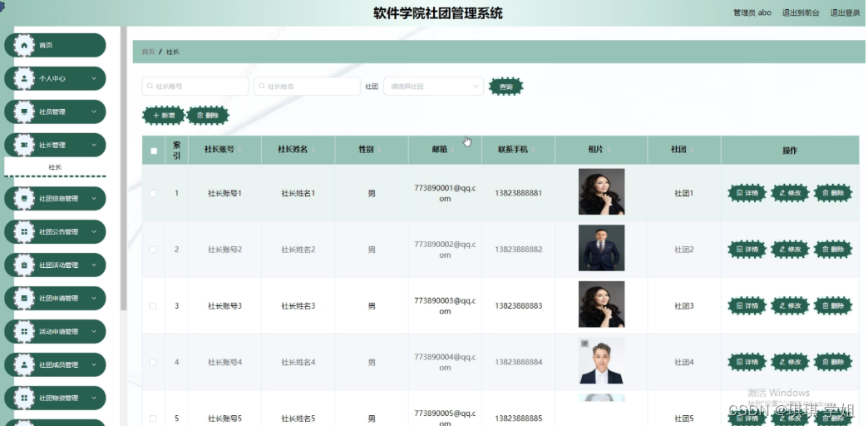Screen dimensions: 868x426
Task: Check the box for row 社长账号5
Action: click(x=153, y=419)
